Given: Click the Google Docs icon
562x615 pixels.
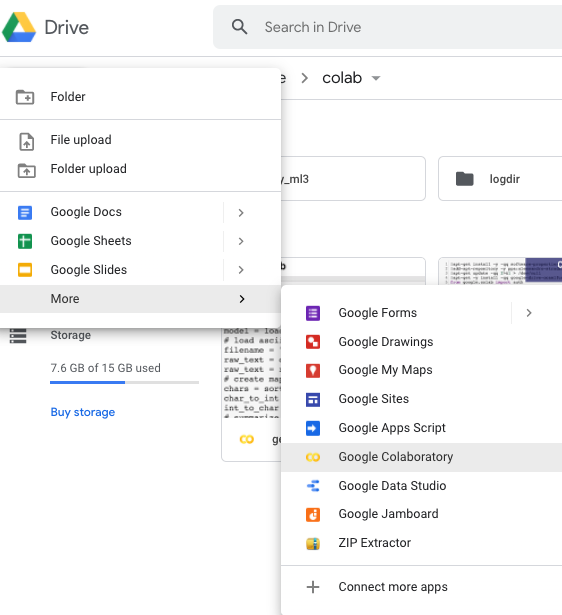Looking at the screenshot, I should [25, 213].
